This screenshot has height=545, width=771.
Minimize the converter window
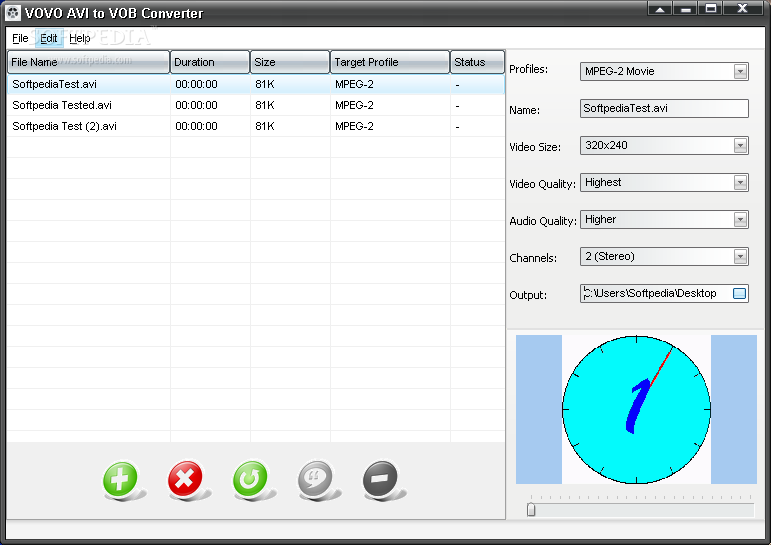[x=685, y=8]
